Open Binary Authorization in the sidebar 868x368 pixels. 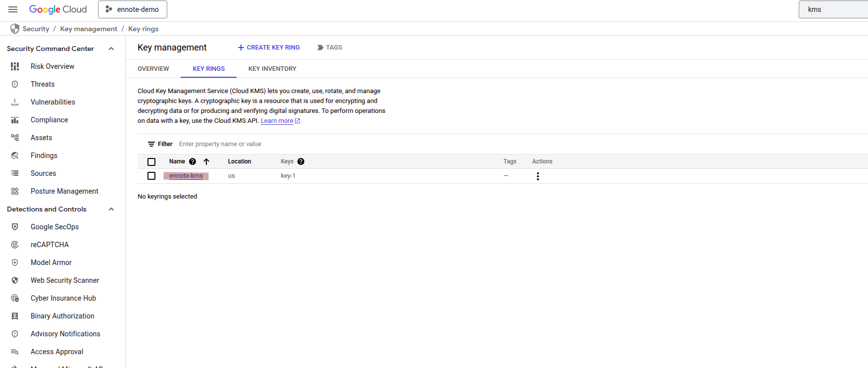62,316
